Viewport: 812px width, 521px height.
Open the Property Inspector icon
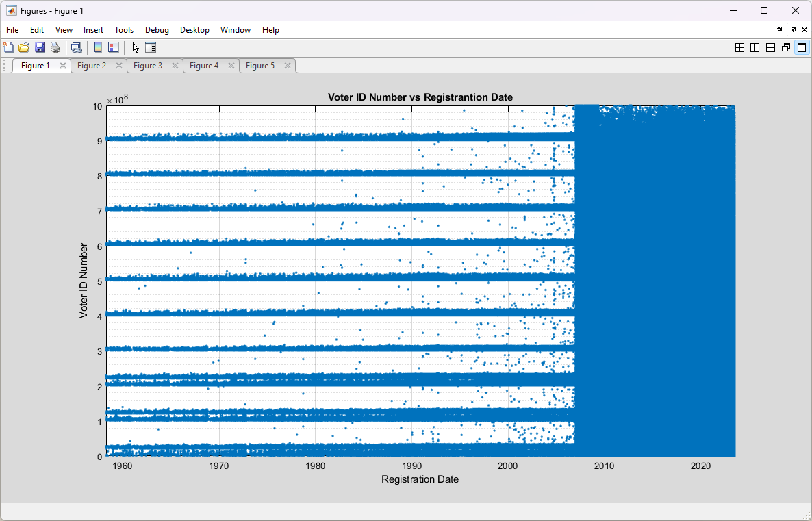pyautogui.click(x=150, y=48)
